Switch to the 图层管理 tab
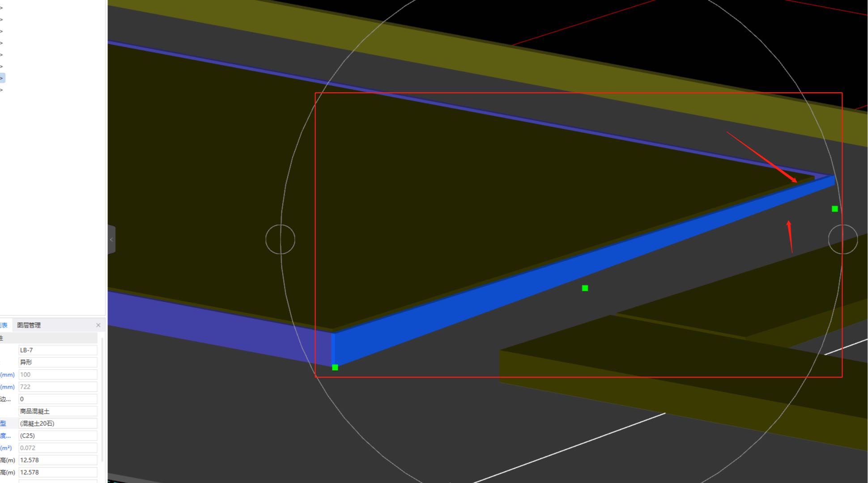The height and width of the screenshot is (483, 868). pyautogui.click(x=29, y=325)
